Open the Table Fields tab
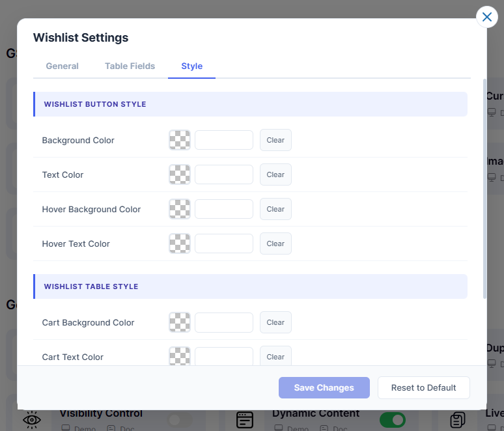 click(x=130, y=66)
